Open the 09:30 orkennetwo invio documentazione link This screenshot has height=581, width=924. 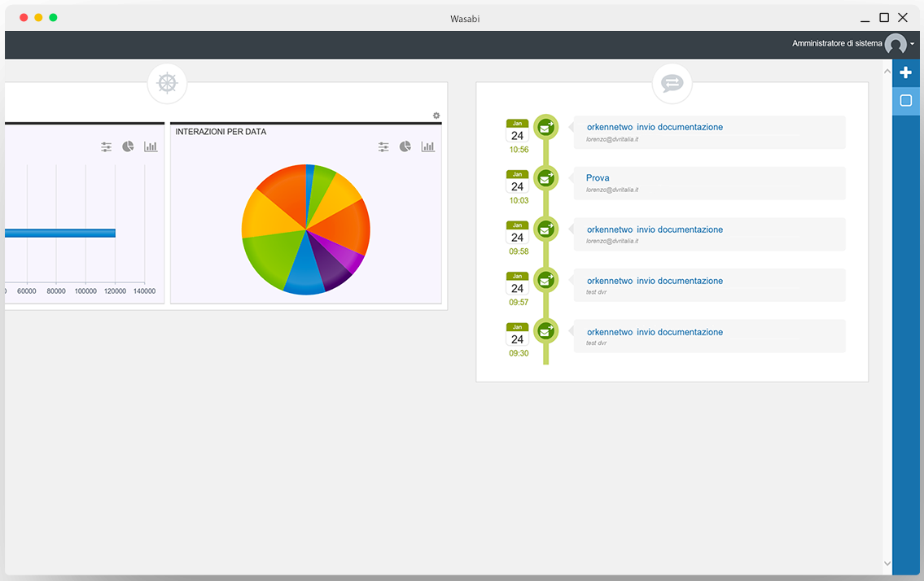pos(655,332)
